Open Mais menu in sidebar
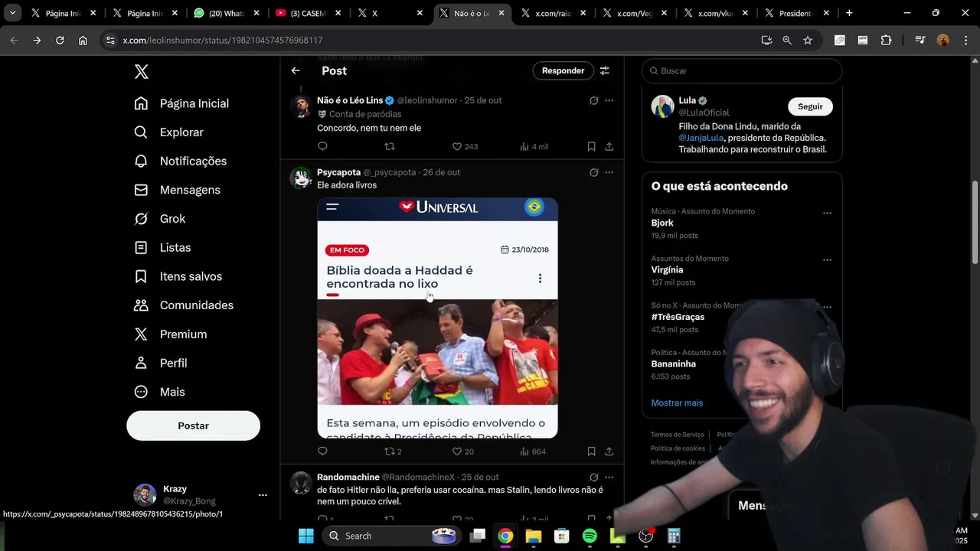Screen dimensions: 980x551 tap(160, 392)
